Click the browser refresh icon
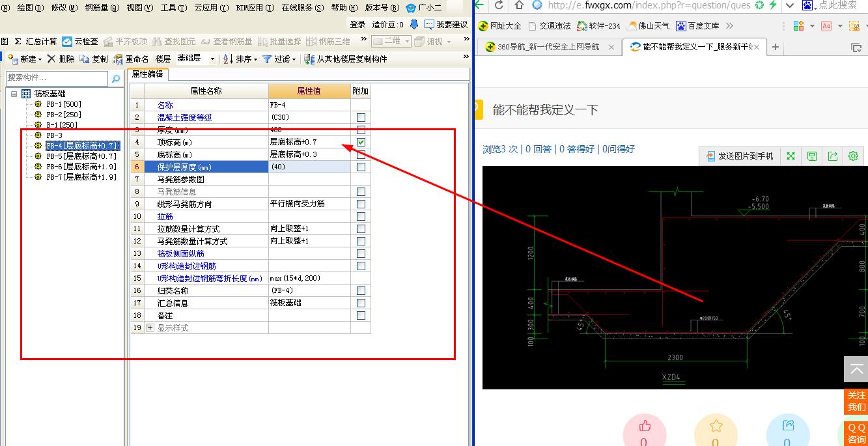This screenshot has width=868, height=446. [499, 5]
